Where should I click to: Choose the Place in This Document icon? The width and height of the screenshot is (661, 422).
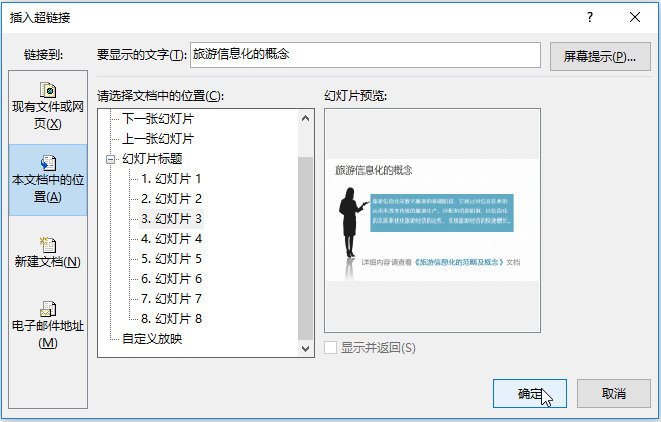click(48, 163)
